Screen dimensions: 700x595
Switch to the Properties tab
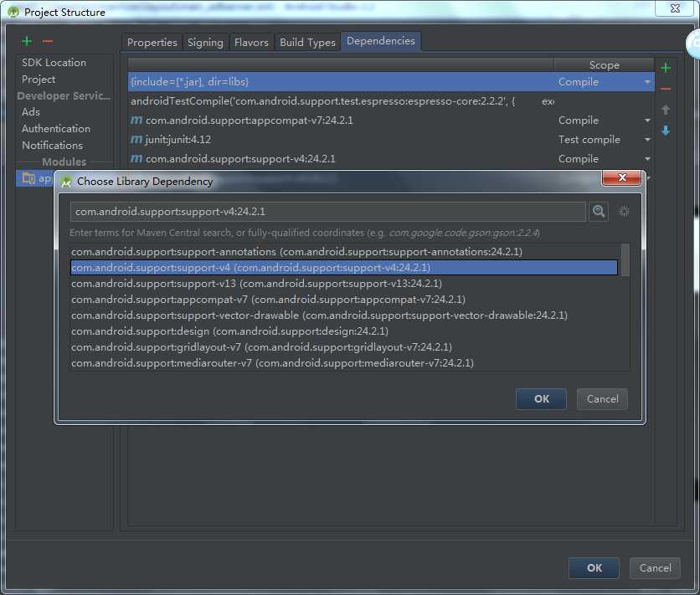[x=152, y=43]
